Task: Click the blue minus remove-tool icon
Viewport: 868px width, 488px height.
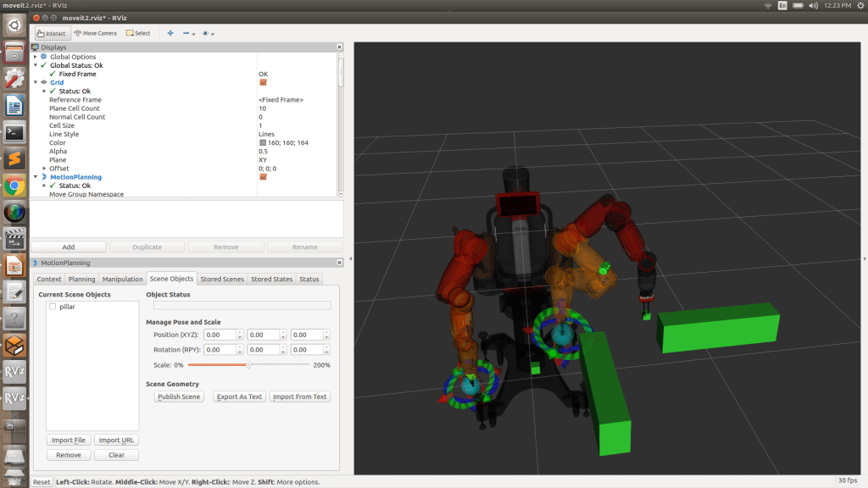Action: (186, 33)
